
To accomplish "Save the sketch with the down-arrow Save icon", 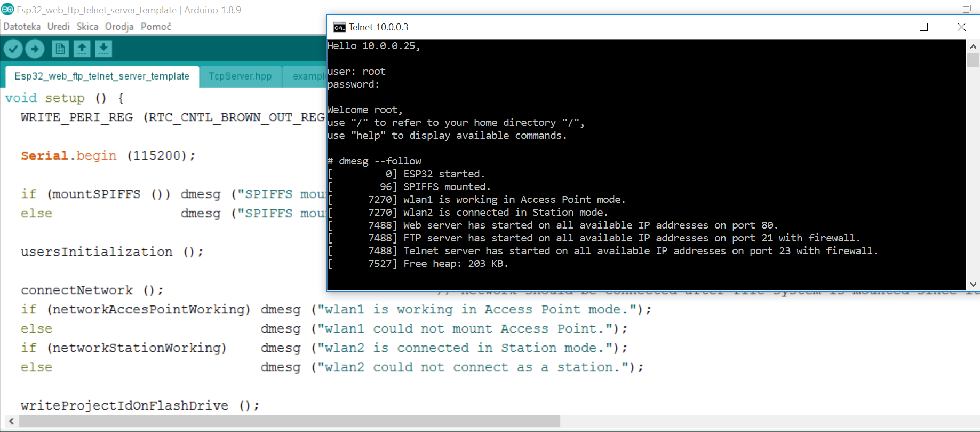I will click(x=103, y=49).
